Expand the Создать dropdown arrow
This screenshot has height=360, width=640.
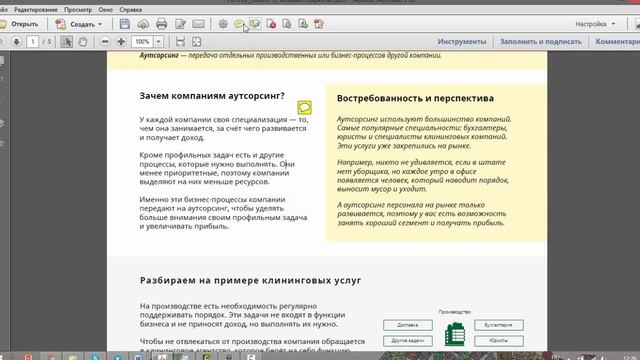coord(100,24)
